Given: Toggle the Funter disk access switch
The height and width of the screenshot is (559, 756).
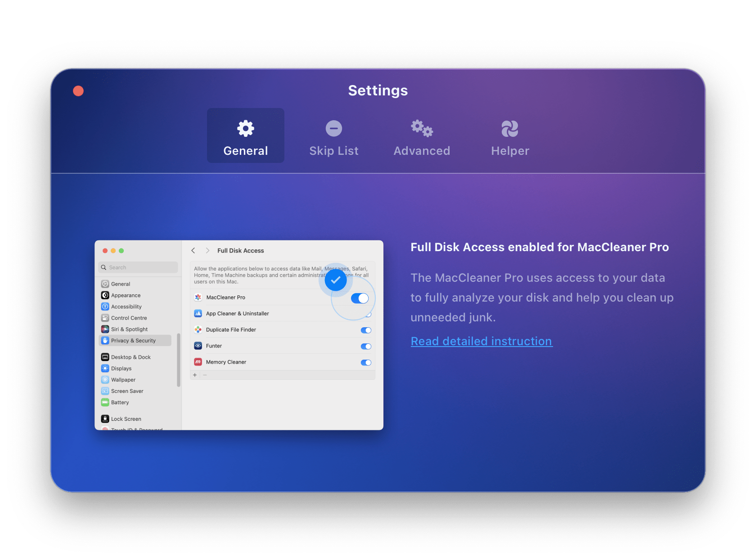Looking at the screenshot, I should point(366,347).
